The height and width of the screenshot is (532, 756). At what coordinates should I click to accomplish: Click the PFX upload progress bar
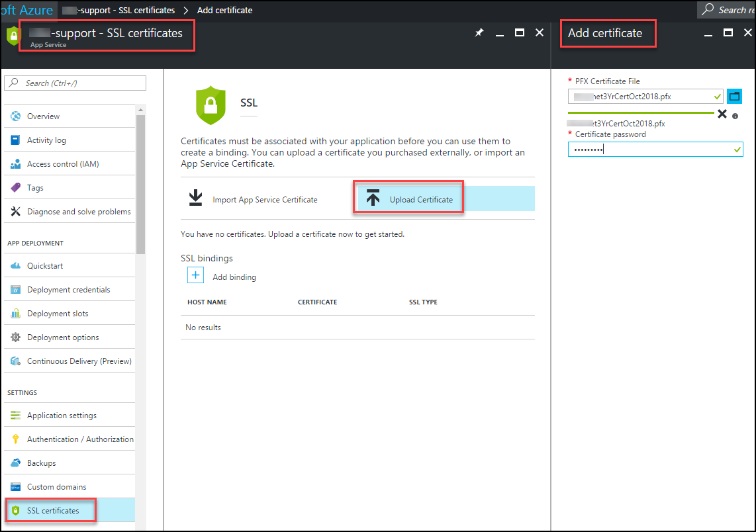pos(641,112)
